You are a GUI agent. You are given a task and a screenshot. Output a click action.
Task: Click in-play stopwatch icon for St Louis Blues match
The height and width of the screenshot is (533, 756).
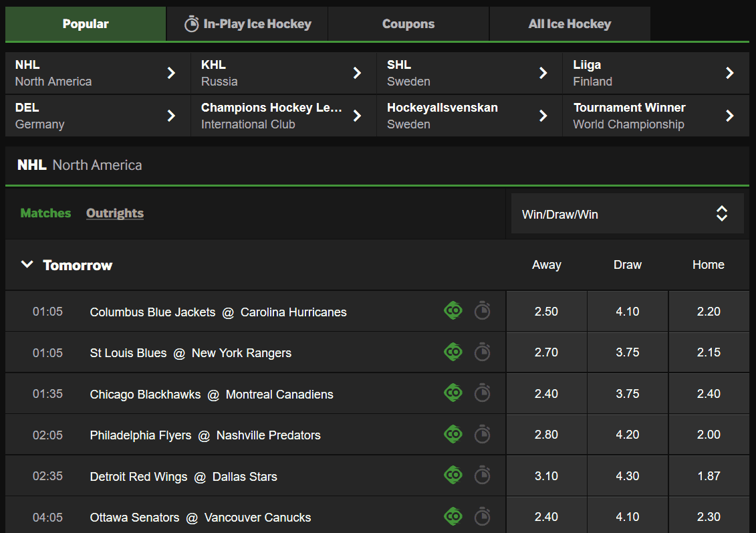pyautogui.click(x=482, y=352)
